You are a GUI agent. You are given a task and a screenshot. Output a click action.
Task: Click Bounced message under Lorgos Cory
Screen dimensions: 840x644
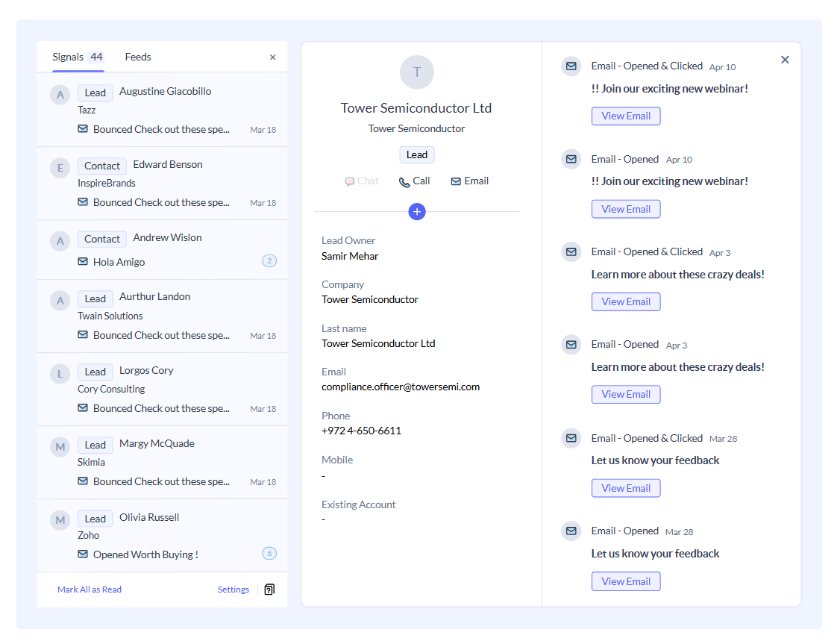[161, 408]
